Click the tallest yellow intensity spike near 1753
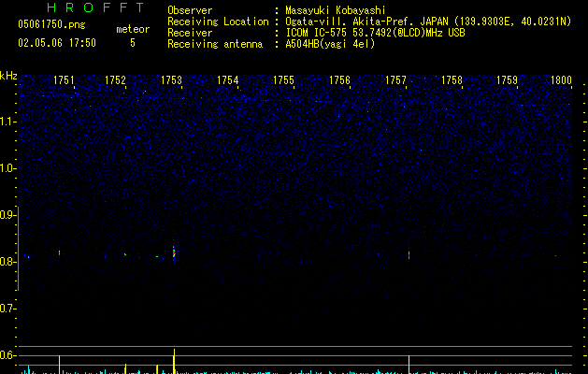Viewport: 588px width, 374px height. coord(174,361)
